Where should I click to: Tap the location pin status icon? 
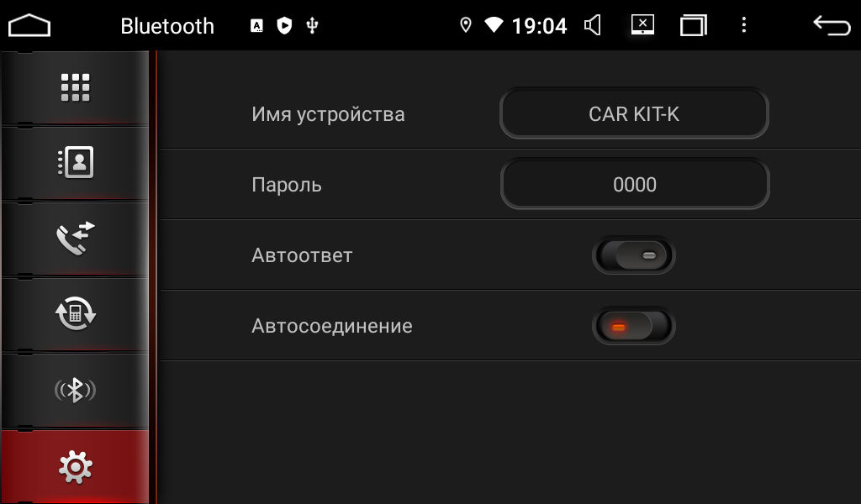[466, 25]
